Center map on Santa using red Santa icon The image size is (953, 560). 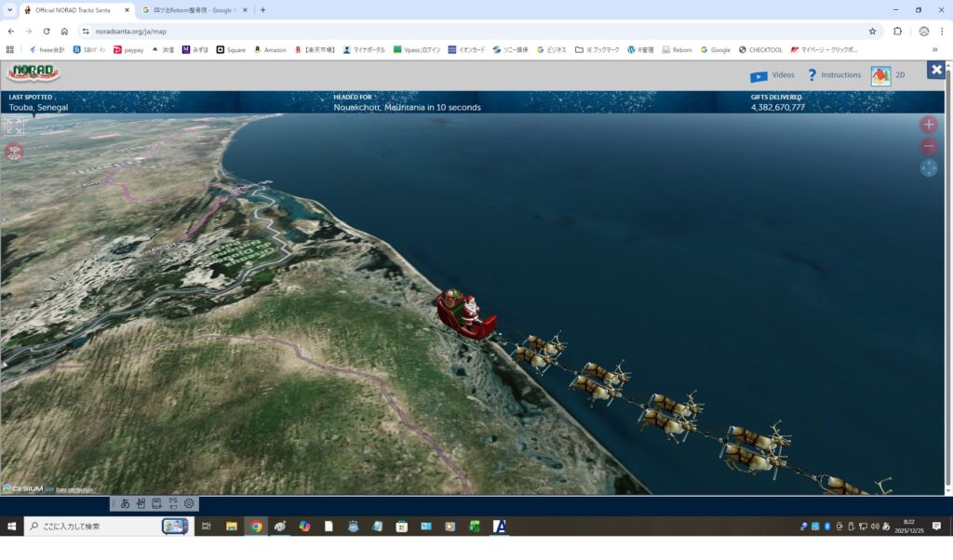(13, 151)
